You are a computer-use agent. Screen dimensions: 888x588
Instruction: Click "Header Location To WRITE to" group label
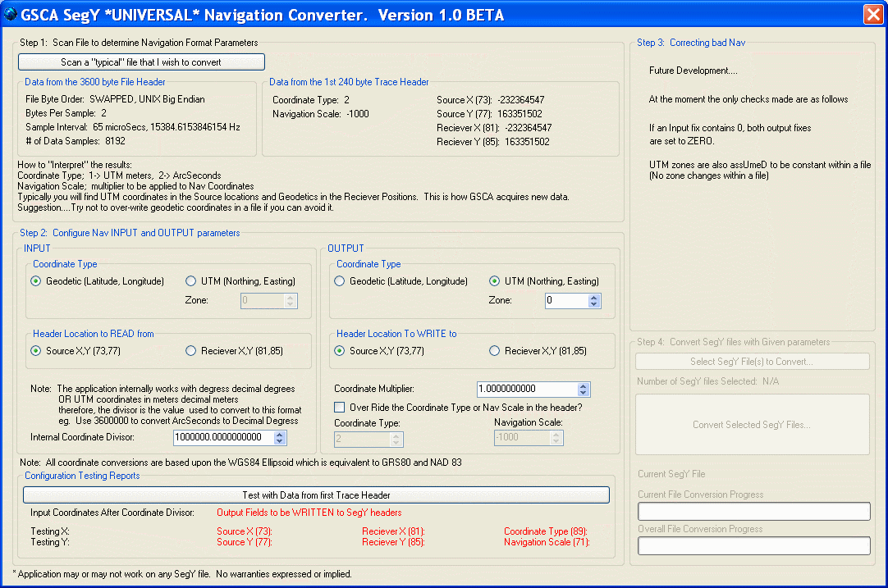pyautogui.click(x=396, y=334)
